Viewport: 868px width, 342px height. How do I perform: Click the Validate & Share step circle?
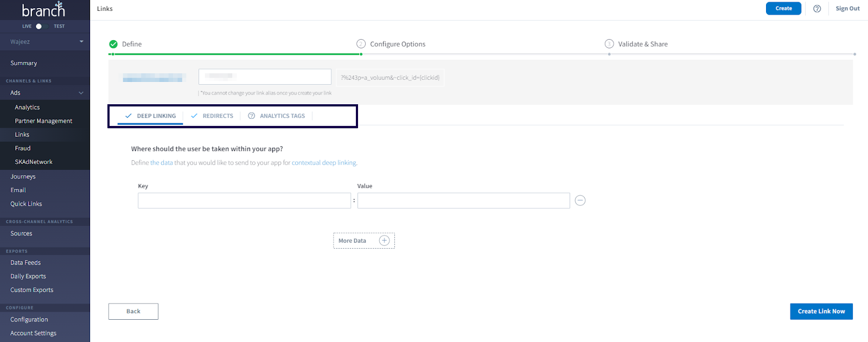[609, 44]
